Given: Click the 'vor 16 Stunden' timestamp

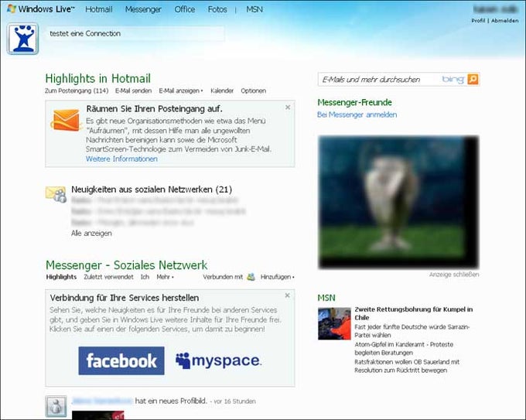Looking at the screenshot, I should tap(234, 401).
